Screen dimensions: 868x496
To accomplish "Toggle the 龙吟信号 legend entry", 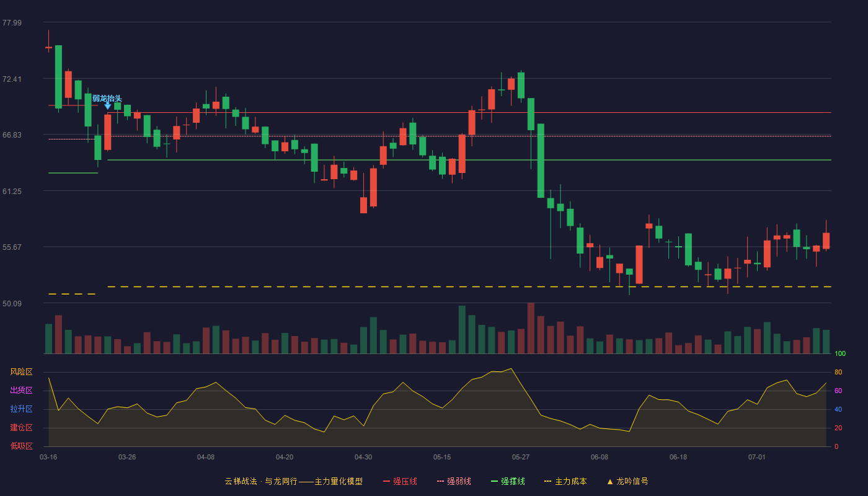I will (627, 481).
